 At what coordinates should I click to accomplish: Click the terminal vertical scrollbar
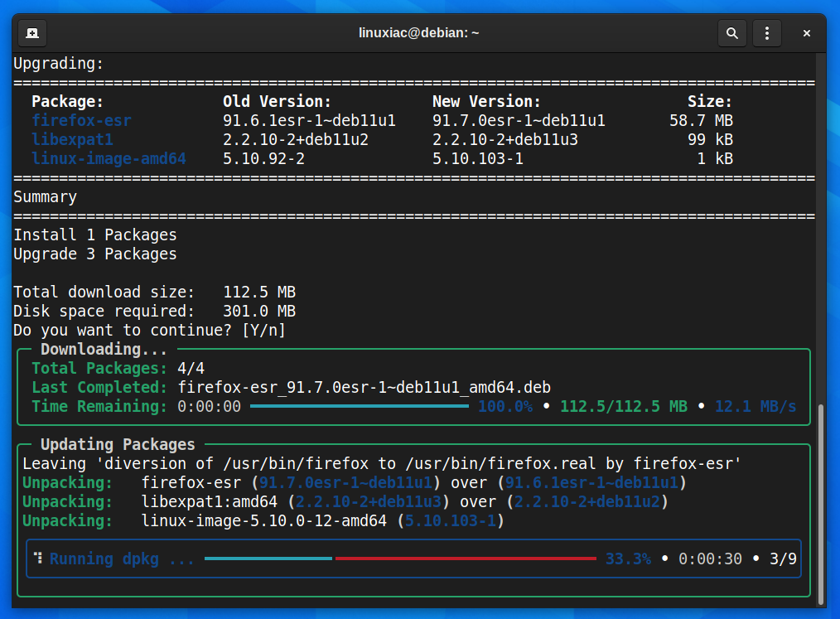pos(821,504)
